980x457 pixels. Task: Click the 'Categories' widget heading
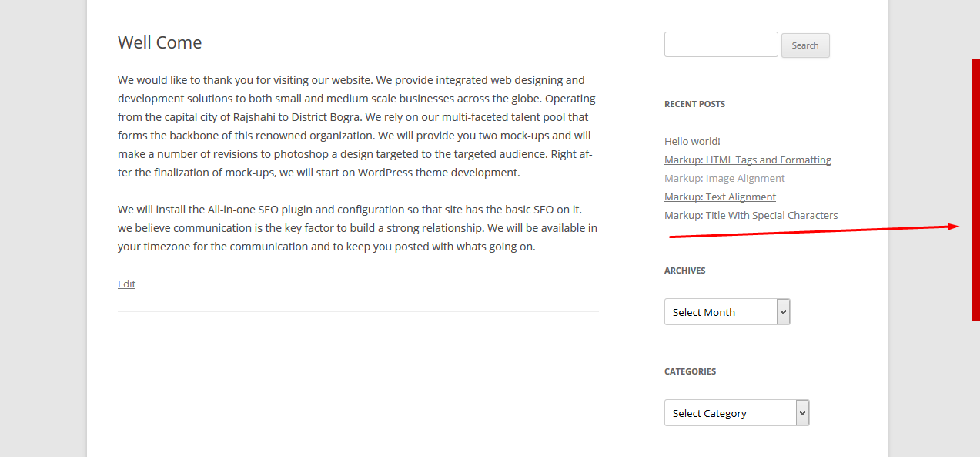[x=690, y=371]
